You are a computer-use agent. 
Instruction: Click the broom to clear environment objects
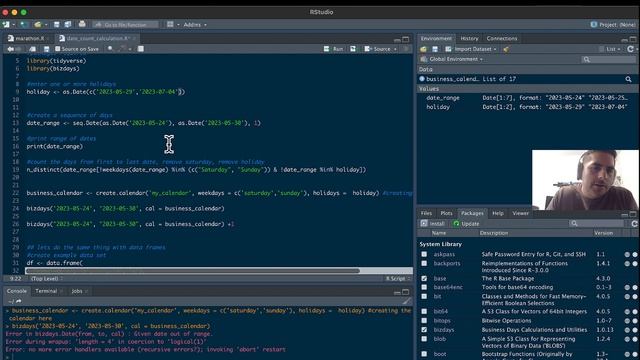[506, 49]
